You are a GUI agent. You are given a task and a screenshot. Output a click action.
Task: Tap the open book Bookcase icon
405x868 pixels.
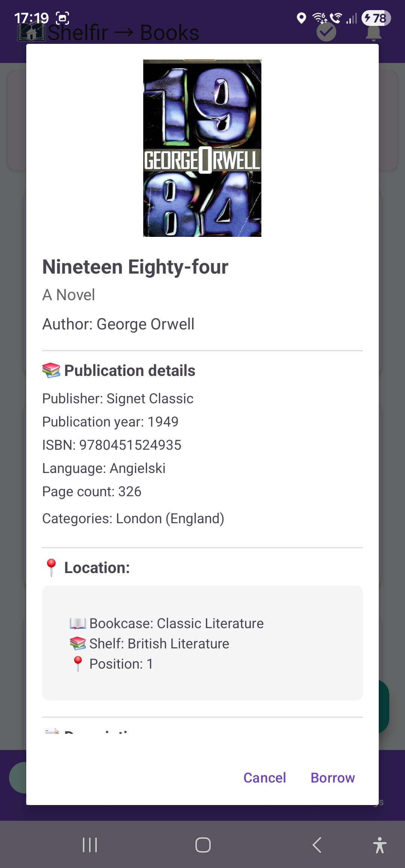(78, 623)
